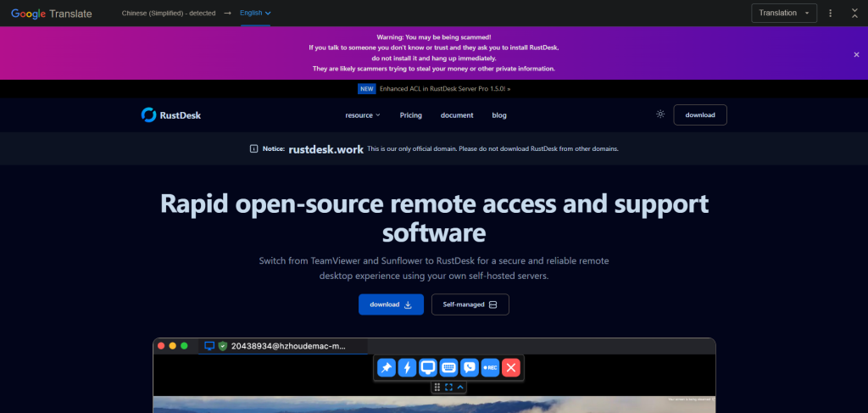Open the Translation dropdown
This screenshot has height=413, width=868.
(784, 13)
